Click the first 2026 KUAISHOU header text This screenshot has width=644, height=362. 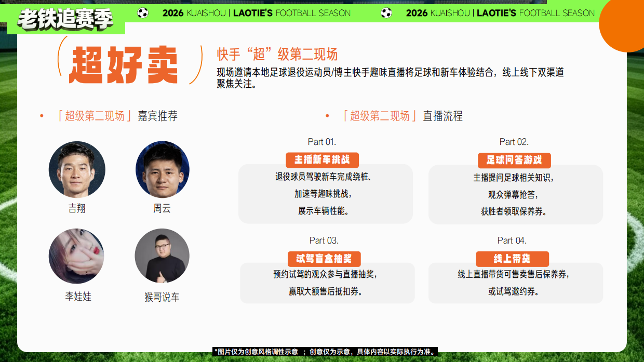point(256,13)
